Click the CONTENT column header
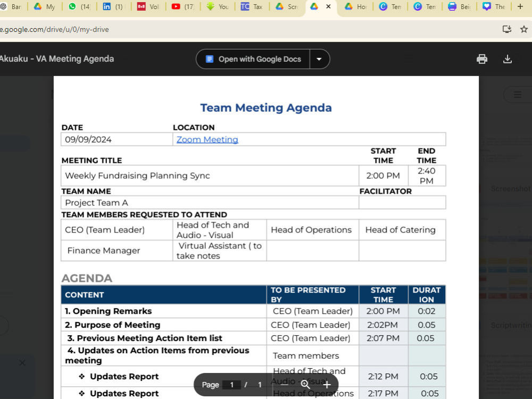This screenshot has height=399, width=532. [x=164, y=295]
